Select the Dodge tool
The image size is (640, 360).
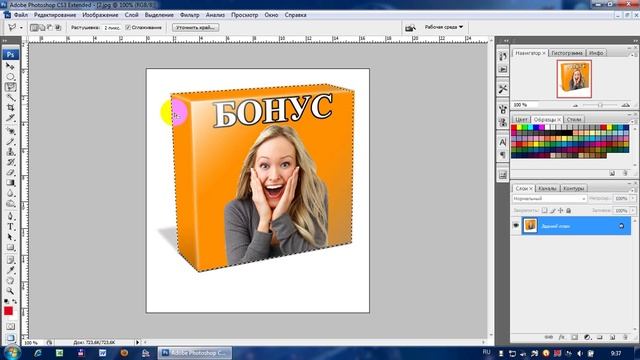click(x=10, y=203)
